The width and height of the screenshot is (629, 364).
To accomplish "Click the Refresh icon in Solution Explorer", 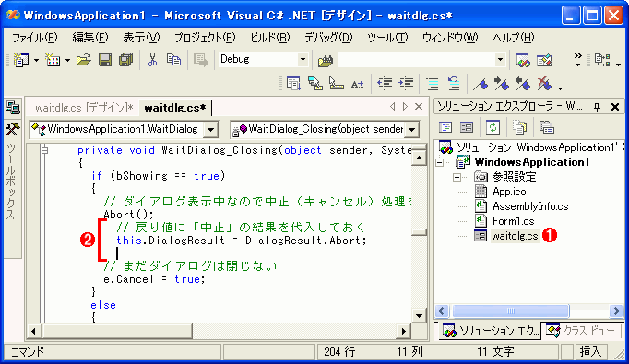I will click(x=493, y=127).
